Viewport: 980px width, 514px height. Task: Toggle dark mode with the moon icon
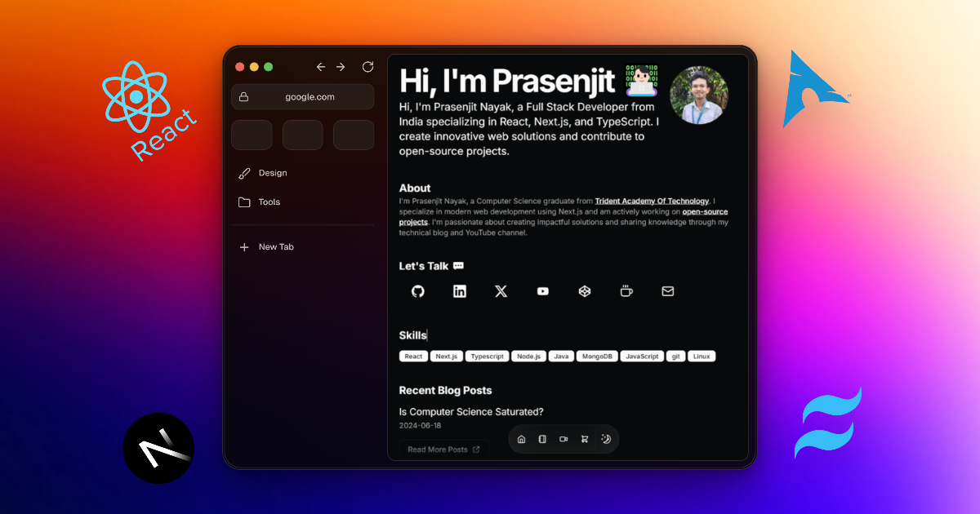(x=606, y=439)
